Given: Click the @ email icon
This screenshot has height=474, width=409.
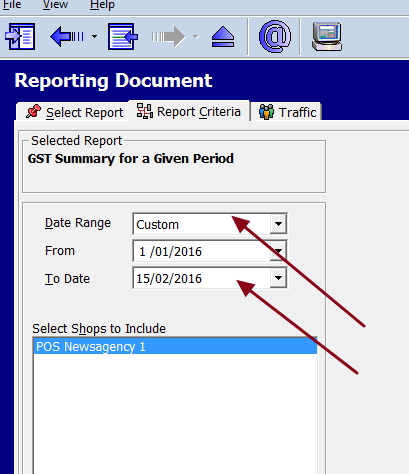Looking at the screenshot, I should [275, 36].
